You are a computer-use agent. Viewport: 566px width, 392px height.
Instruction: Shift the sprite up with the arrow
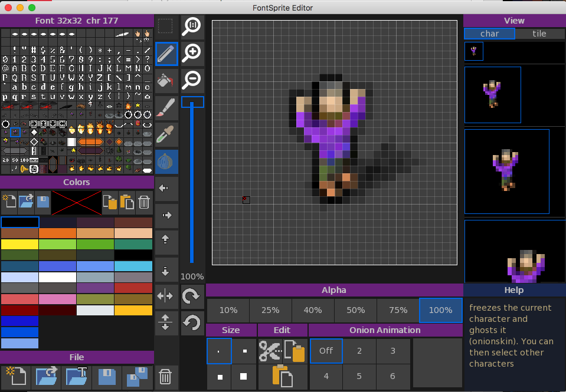166,239
